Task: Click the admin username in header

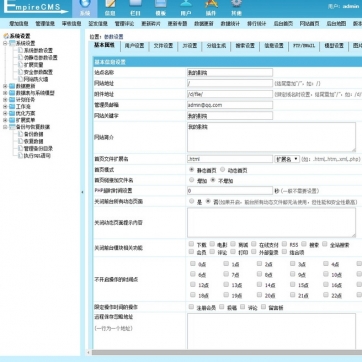Action: pyautogui.click(x=351, y=6)
